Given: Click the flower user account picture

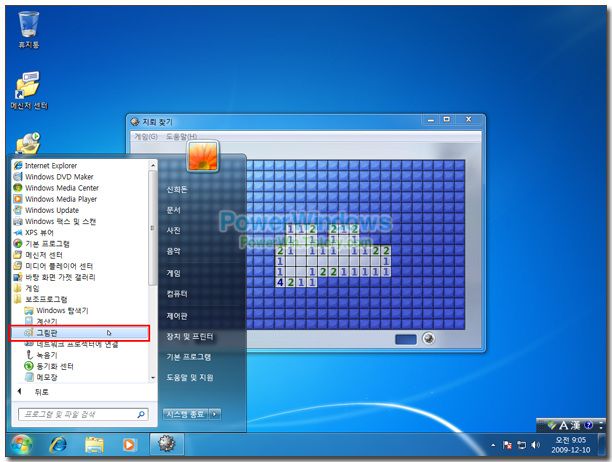Looking at the screenshot, I should 203,156.
